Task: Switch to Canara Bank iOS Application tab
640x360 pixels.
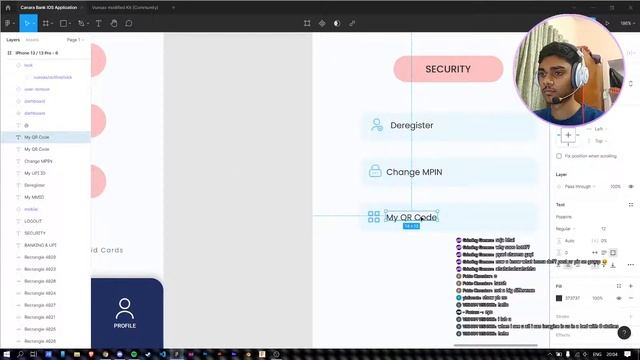Action: 49,7
